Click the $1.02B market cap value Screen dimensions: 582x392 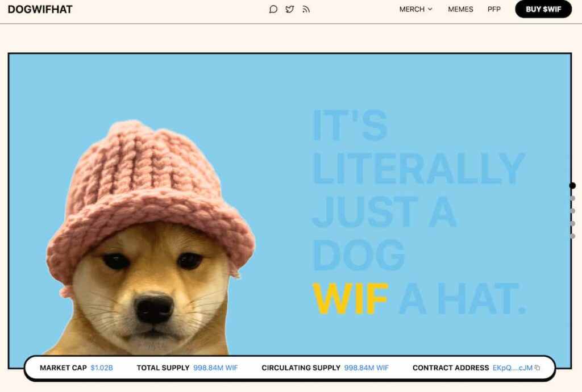coord(102,368)
